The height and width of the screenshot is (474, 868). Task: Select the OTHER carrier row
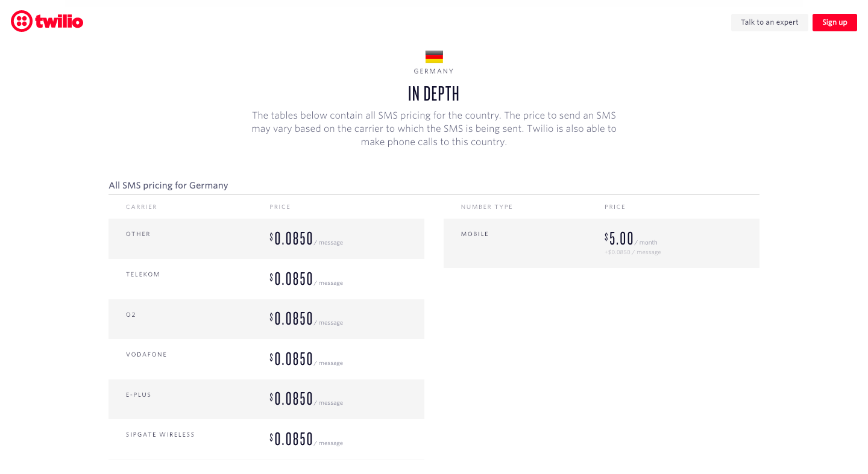266,239
